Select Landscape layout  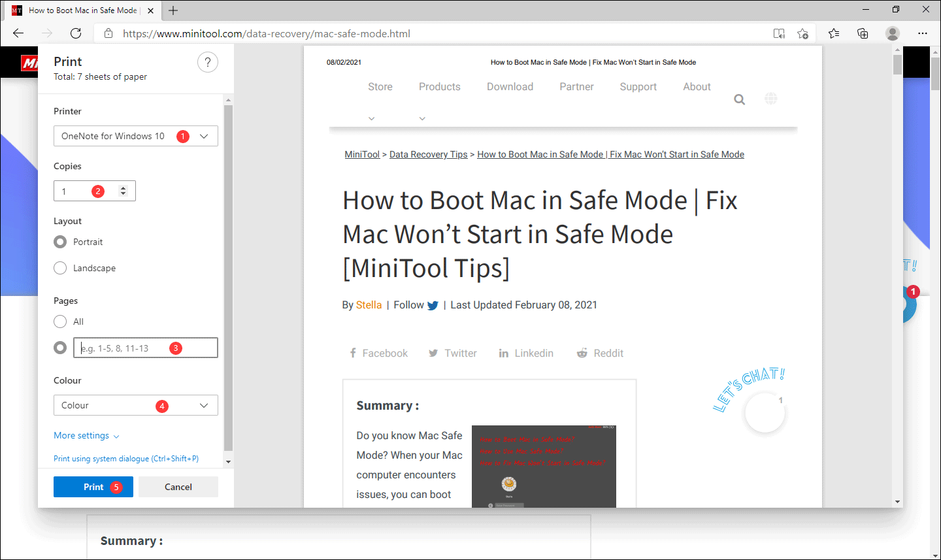click(x=60, y=268)
